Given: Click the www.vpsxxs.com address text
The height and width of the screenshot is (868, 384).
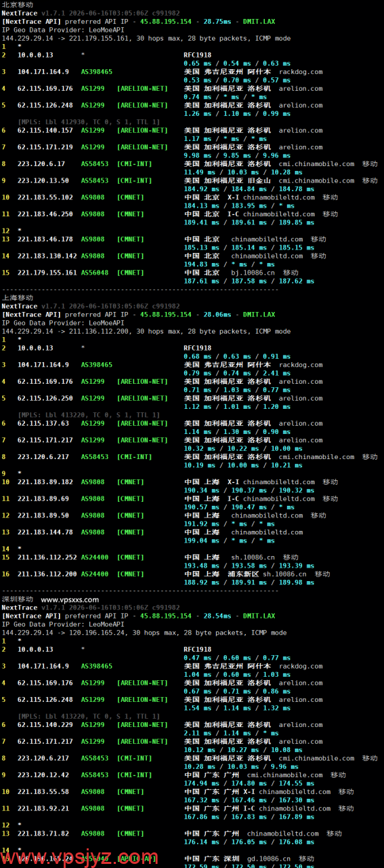Looking at the screenshot, I should click(70, 599).
